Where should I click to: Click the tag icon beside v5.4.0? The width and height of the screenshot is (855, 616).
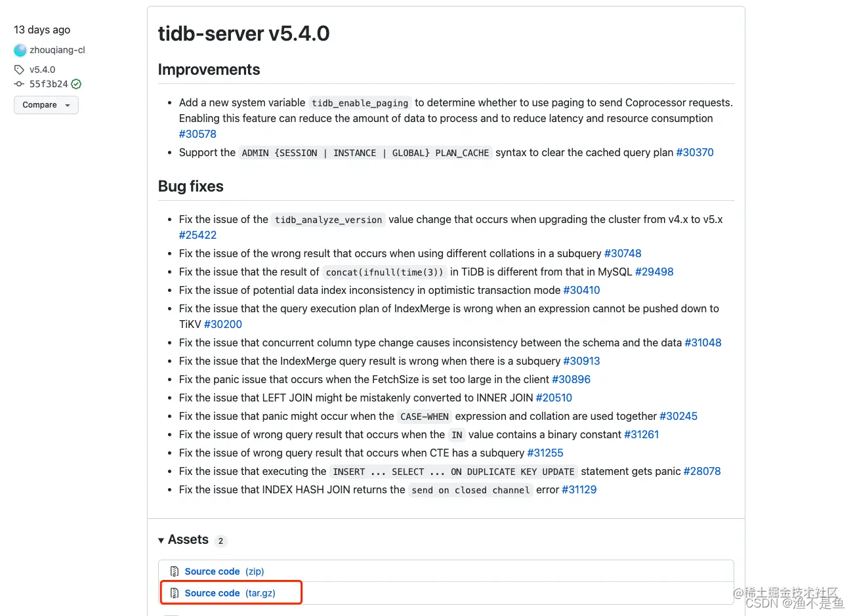(19, 70)
